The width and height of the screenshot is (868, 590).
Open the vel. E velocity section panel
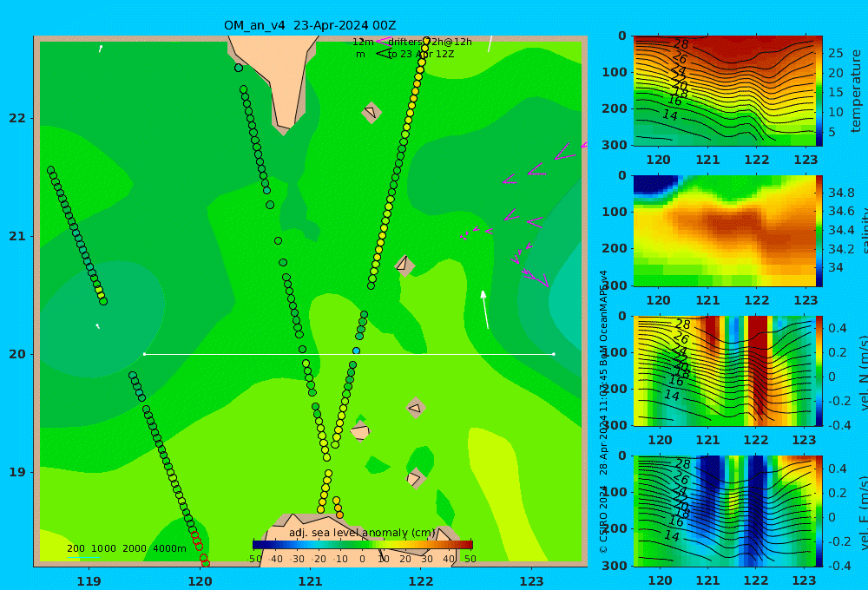[724, 511]
